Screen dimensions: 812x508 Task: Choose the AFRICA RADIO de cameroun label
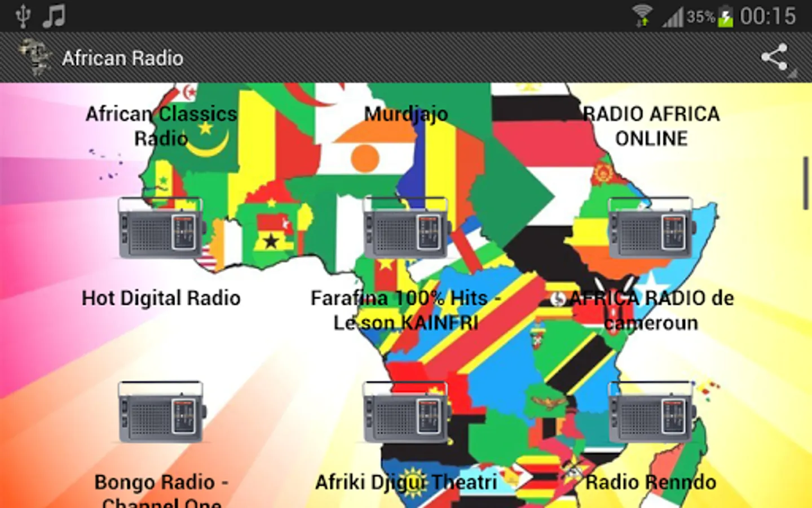pos(651,310)
